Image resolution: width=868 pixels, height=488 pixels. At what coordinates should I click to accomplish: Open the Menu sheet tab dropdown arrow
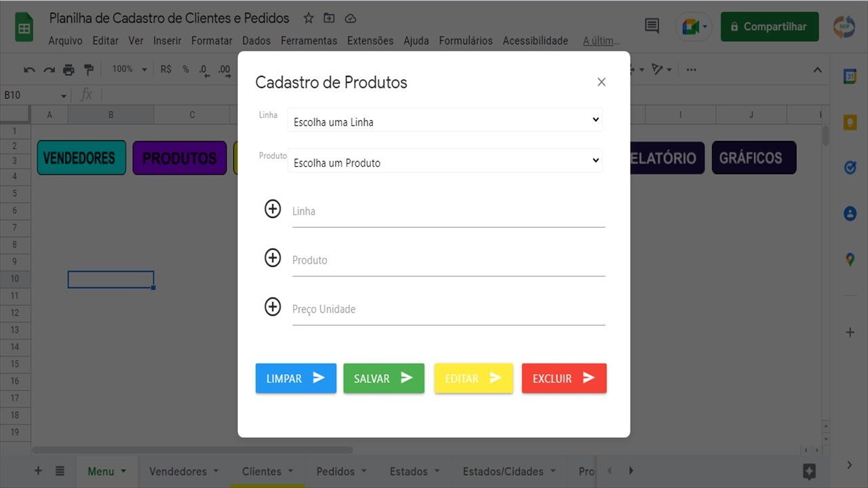point(123,471)
